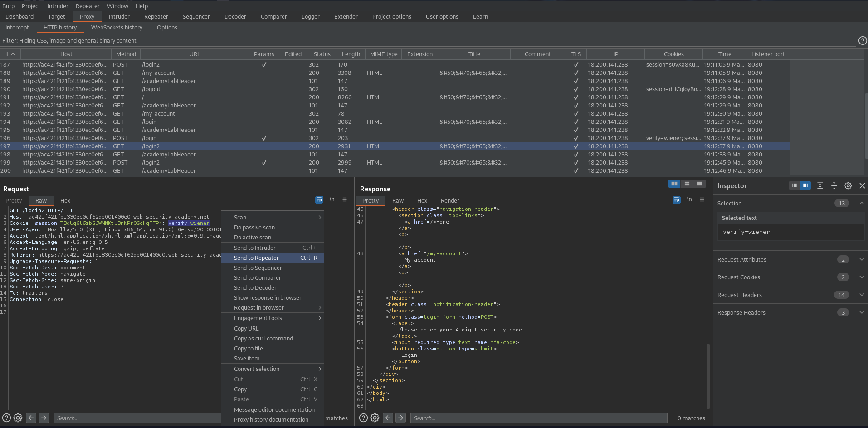The width and height of the screenshot is (868, 428).
Task: Click the Request search field
Action: click(x=137, y=418)
